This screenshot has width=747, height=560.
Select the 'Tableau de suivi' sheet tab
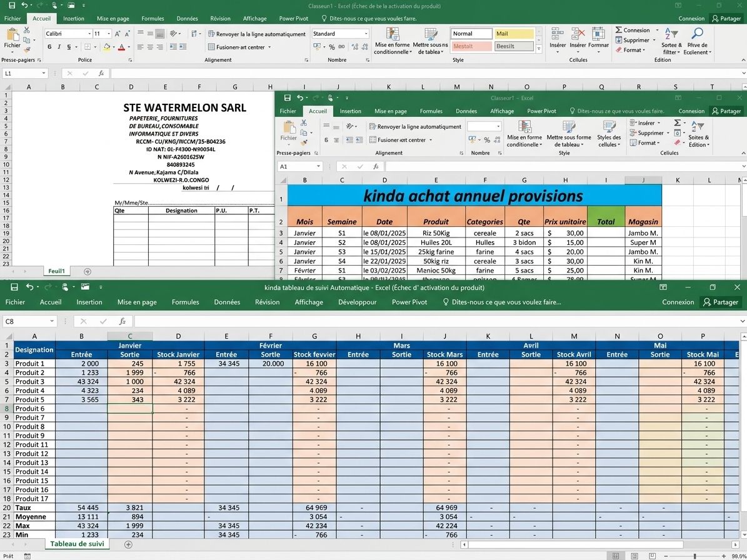tap(77, 543)
